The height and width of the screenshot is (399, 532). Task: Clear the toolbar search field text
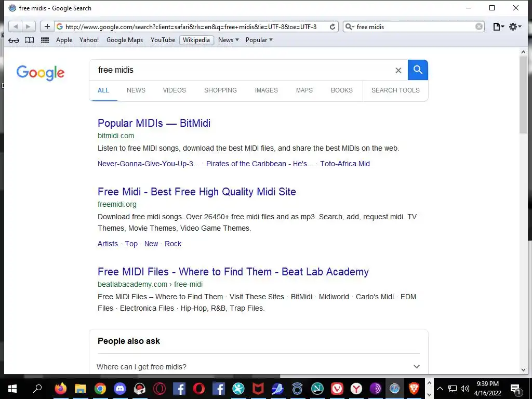pyautogui.click(x=478, y=27)
